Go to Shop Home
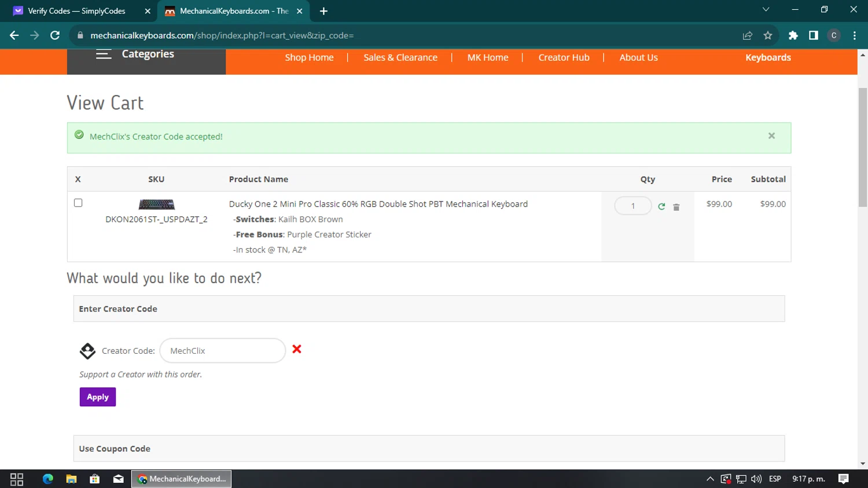Viewport: 868px width, 488px height. (309, 57)
